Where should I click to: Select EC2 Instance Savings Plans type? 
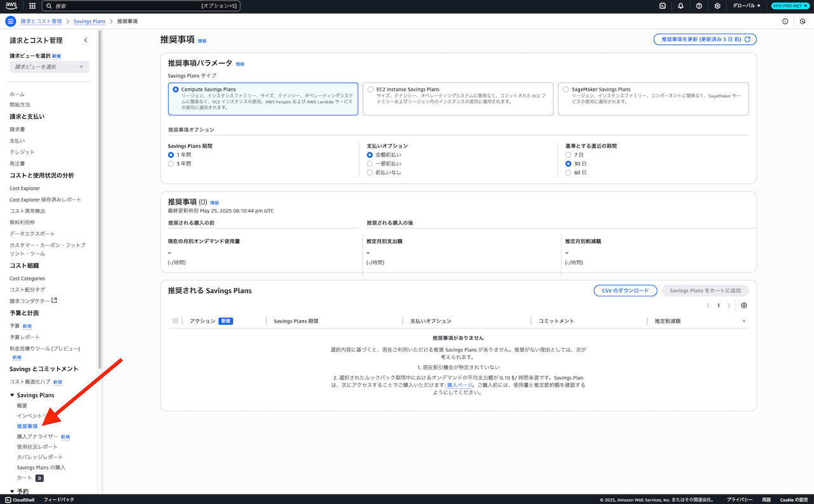tap(370, 90)
